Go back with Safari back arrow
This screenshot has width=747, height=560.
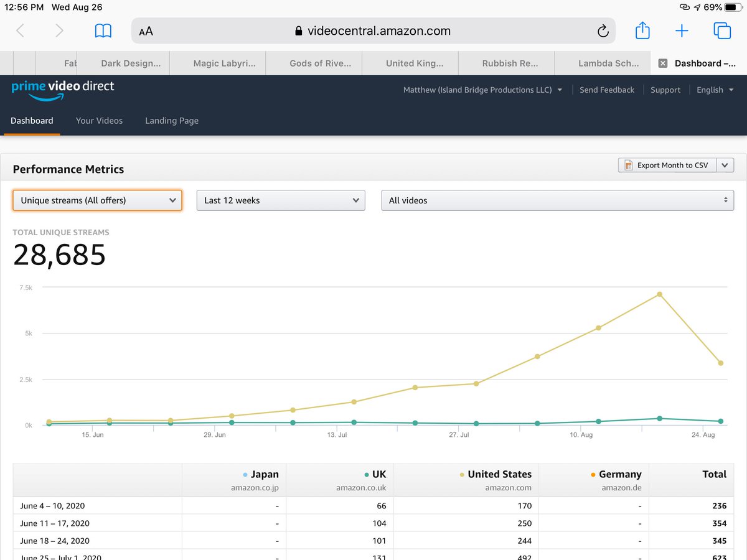pyautogui.click(x=20, y=31)
